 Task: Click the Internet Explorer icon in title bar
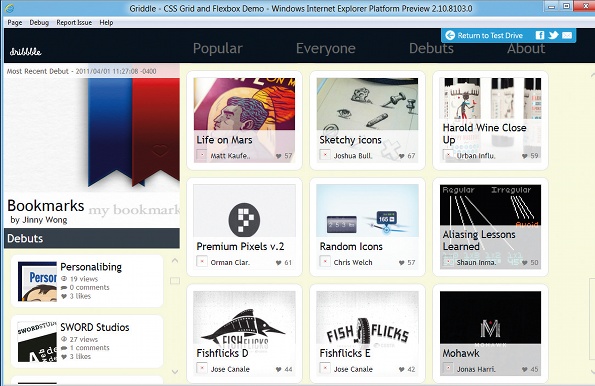point(9,8)
